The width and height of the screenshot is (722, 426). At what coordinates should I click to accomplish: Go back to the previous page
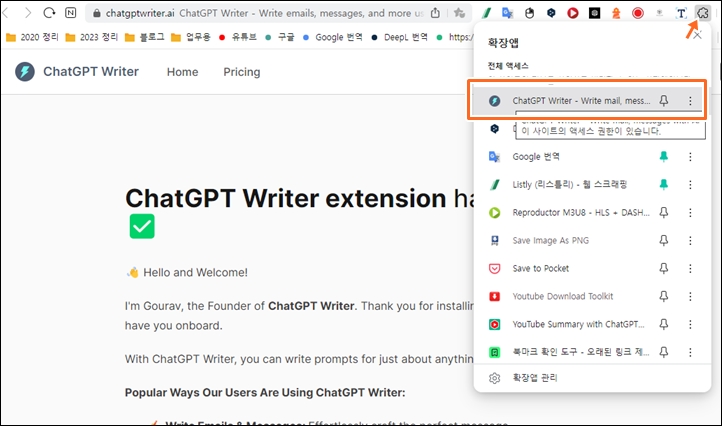pos(6,13)
